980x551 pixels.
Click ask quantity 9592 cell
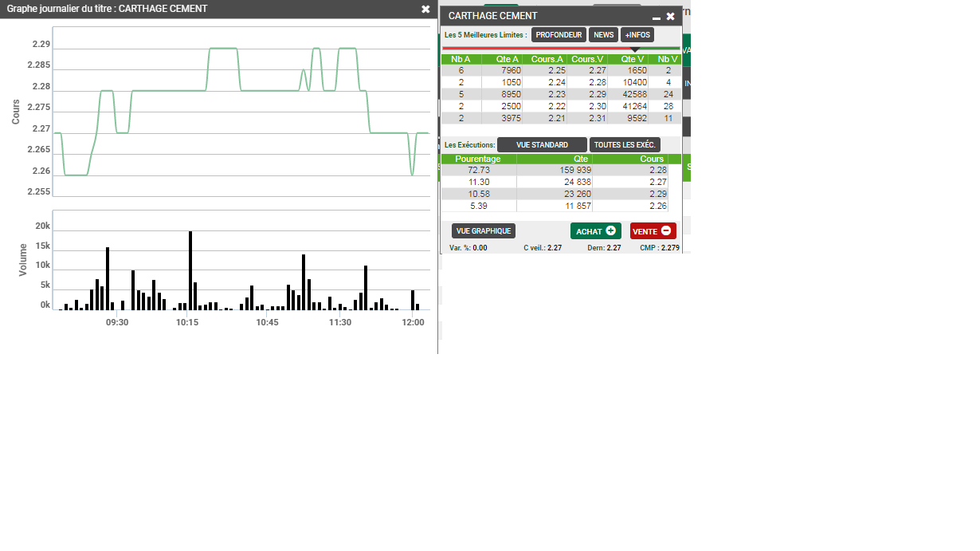pos(629,118)
